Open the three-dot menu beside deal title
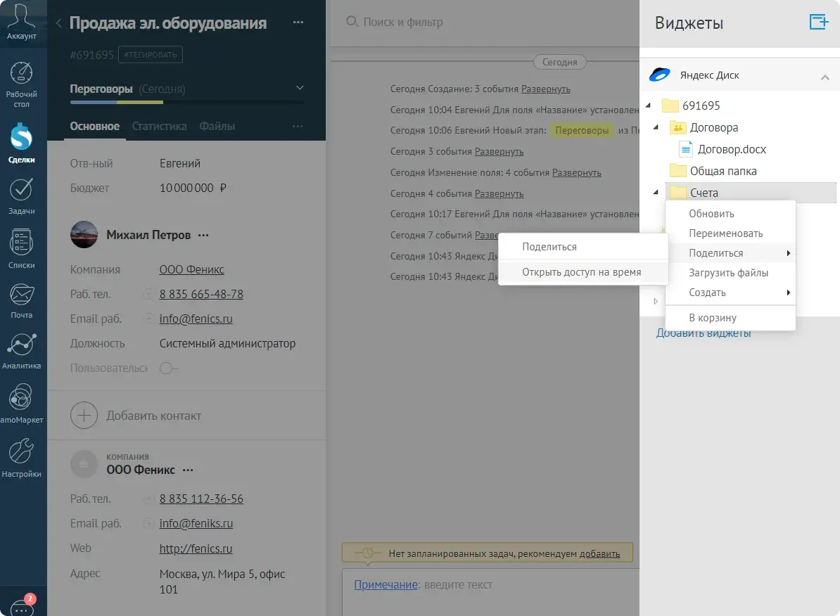The width and height of the screenshot is (840, 616). 298,23
